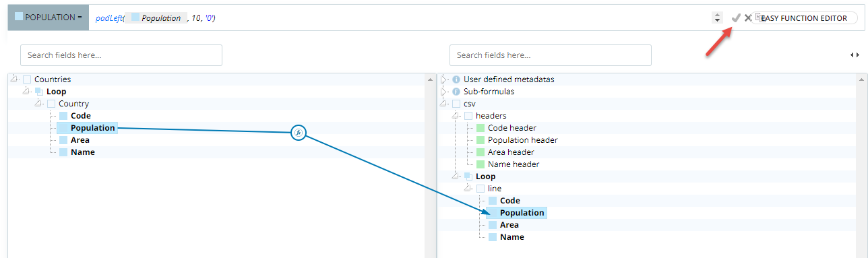Viewport: 868px width, 258px height.
Task: Select source field Name under Country
Action: click(x=83, y=152)
